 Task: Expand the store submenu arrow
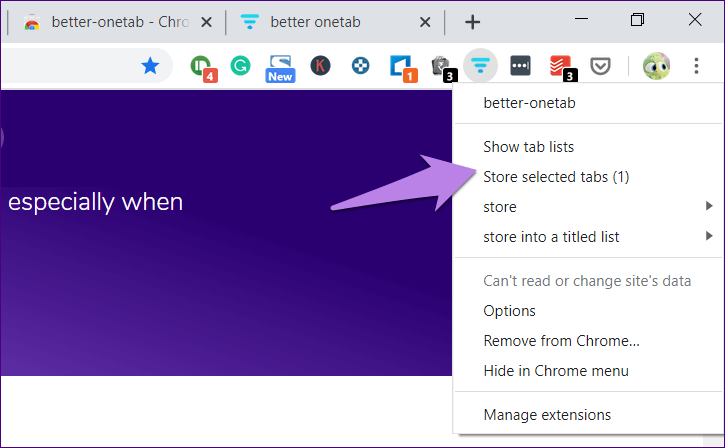tap(709, 206)
